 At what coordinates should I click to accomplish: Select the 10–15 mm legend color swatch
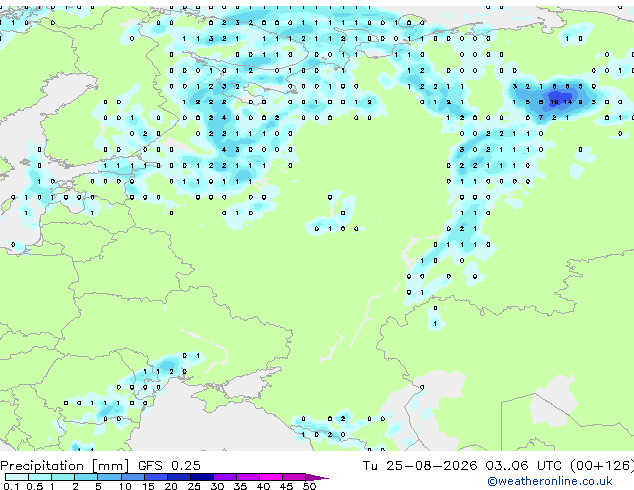[132, 477]
